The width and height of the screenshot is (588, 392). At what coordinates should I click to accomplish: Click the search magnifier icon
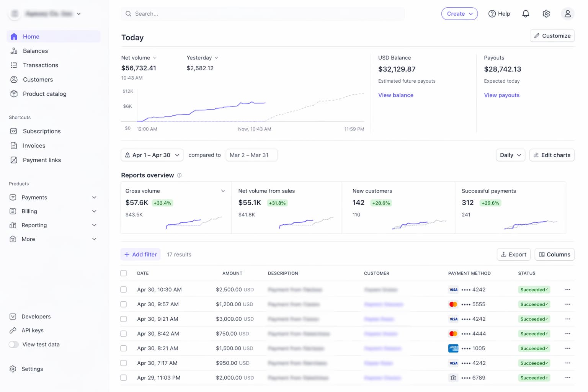click(129, 14)
